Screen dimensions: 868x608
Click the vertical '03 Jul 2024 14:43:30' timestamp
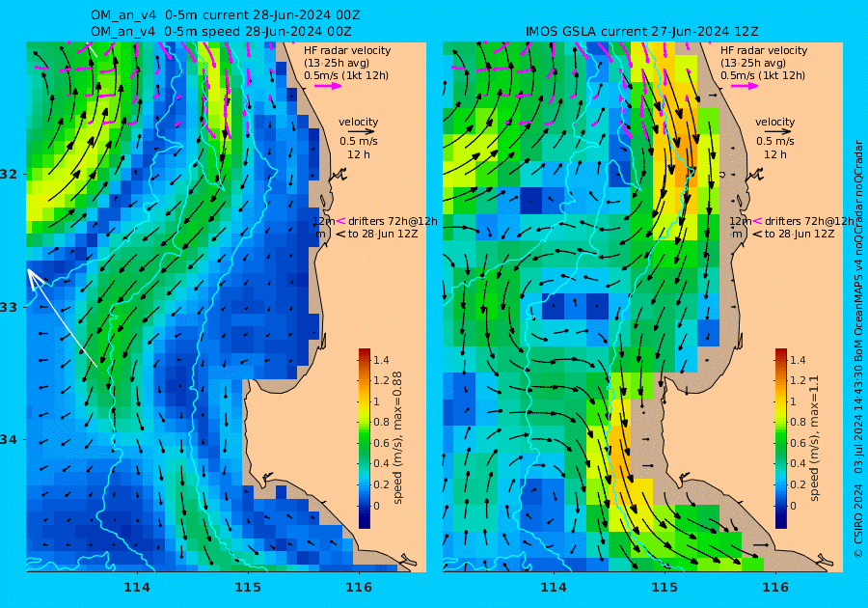(x=858, y=415)
